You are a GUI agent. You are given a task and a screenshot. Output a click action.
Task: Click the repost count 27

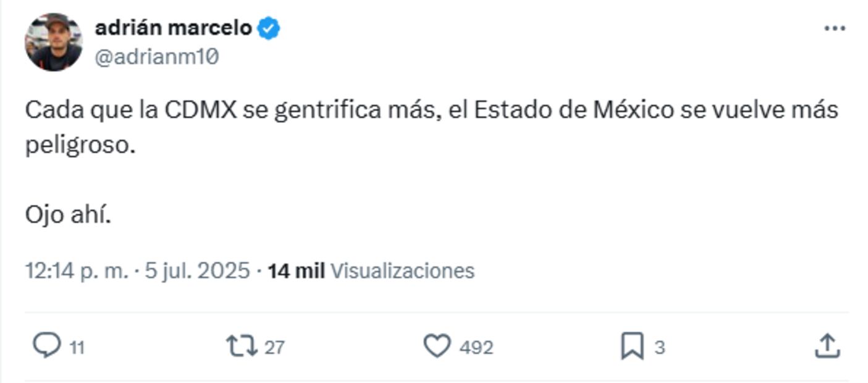274,348
